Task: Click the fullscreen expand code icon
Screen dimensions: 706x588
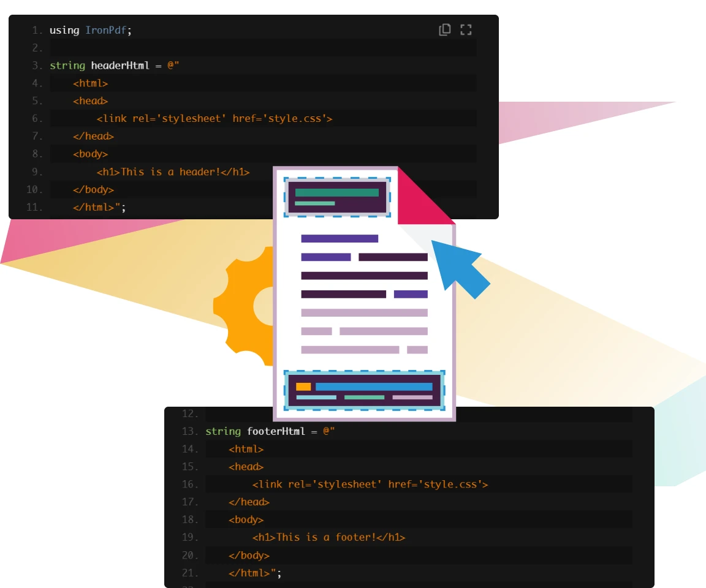Action: click(466, 29)
